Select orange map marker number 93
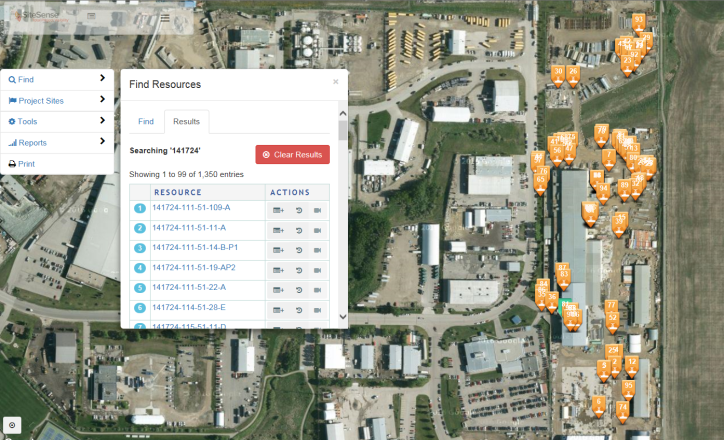The height and width of the screenshot is (440, 724). tap(638, 21)
